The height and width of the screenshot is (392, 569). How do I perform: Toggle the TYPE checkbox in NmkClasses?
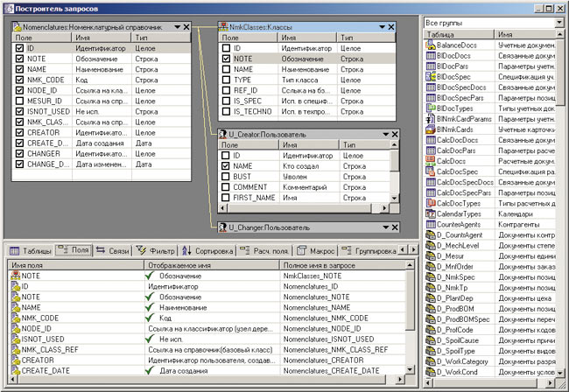pyautogui.click(x=224, y=79)
